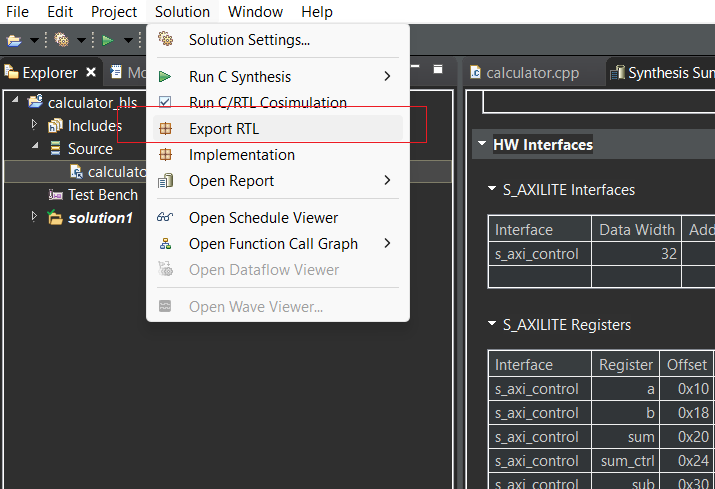Image resolution: width=715 pixels, height=489 pixels.
Task: Select the Includes folder item
Action: point(95,126)
